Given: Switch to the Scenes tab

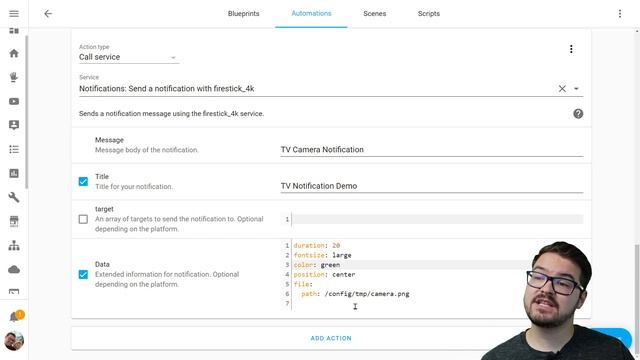Looking at the screenshot, I should (x=375, y=14).
